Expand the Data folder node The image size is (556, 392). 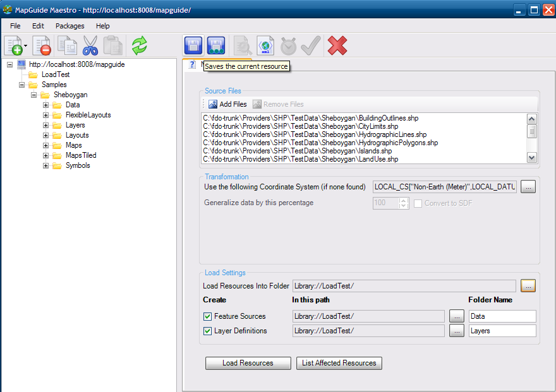click(45, 105)
